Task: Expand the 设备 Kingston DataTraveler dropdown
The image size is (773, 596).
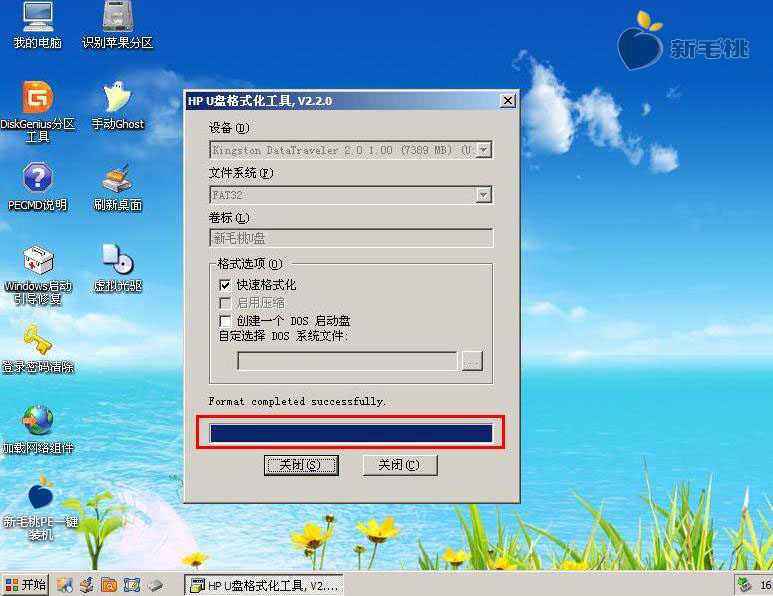Action: point(484,150)
